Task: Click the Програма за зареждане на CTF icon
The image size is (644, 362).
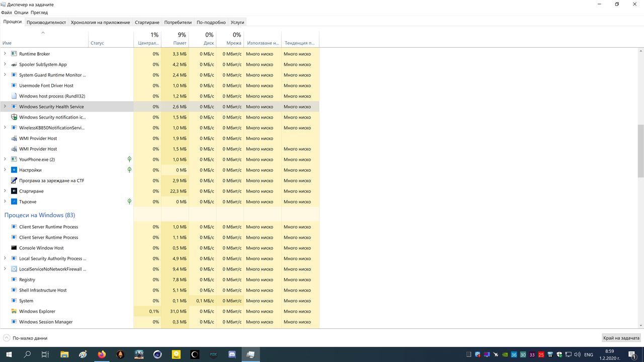Action: click(14, 180)
